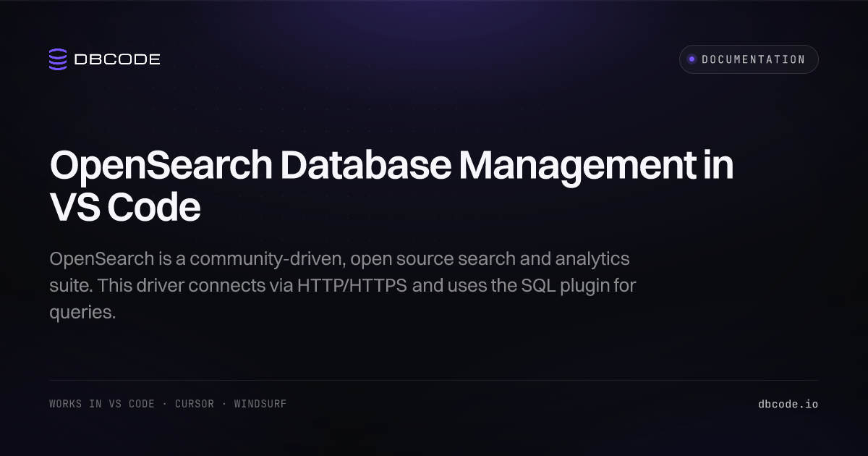Click the heading 'OpenSearch Database Management in VS Code'

point(391,186)
